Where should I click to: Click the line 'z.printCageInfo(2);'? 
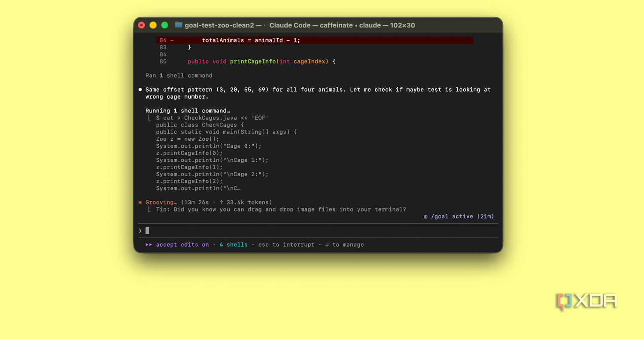(x=189, y=182)
